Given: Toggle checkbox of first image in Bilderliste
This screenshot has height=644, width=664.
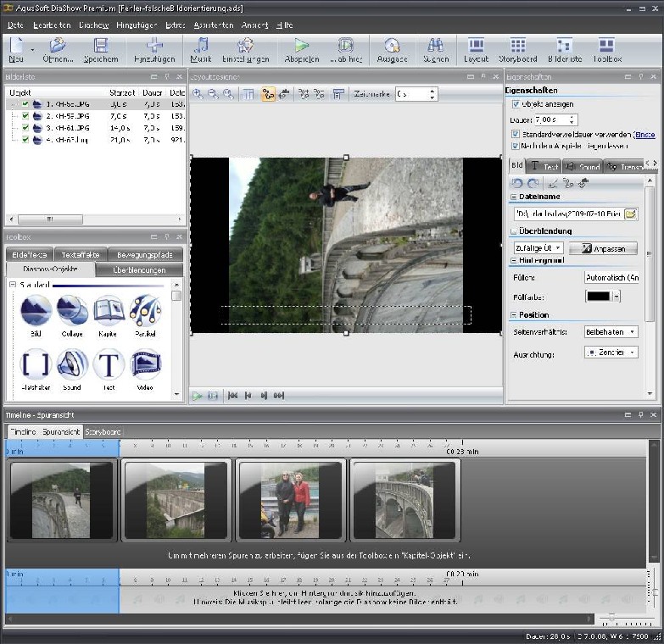Looking at the screenshot, I should pyautogui.click(x=25, y=104).
